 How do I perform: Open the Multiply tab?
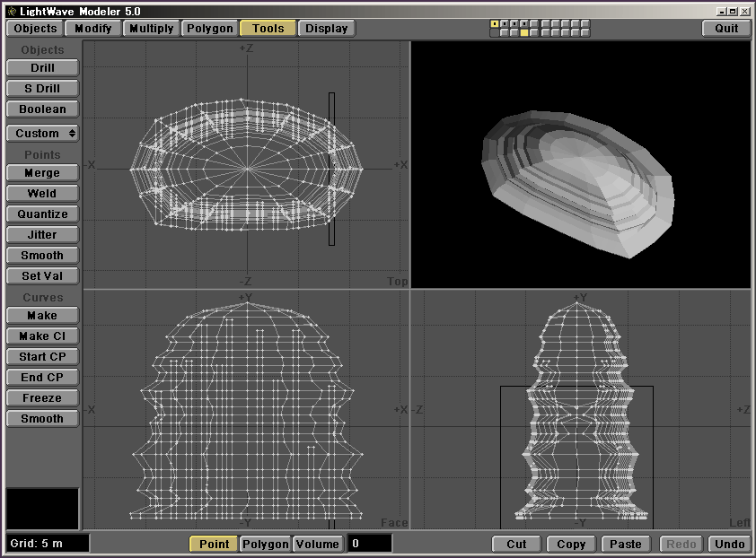151,29
